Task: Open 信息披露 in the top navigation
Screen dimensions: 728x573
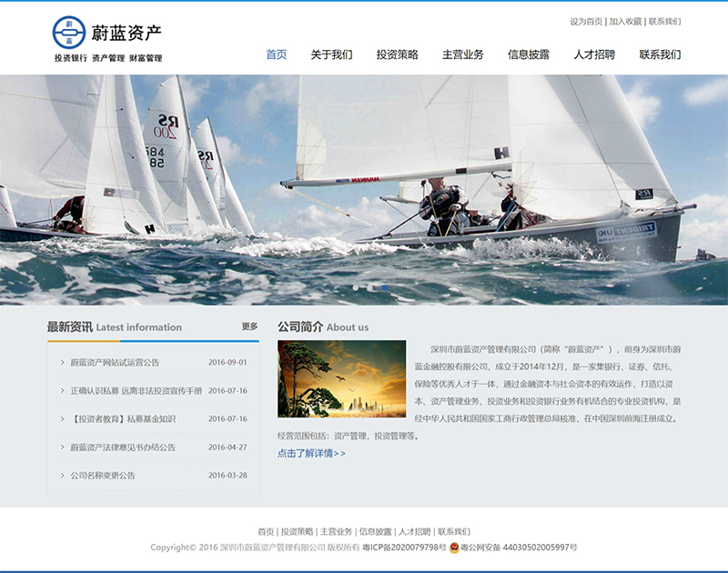Action: point(528,55)
